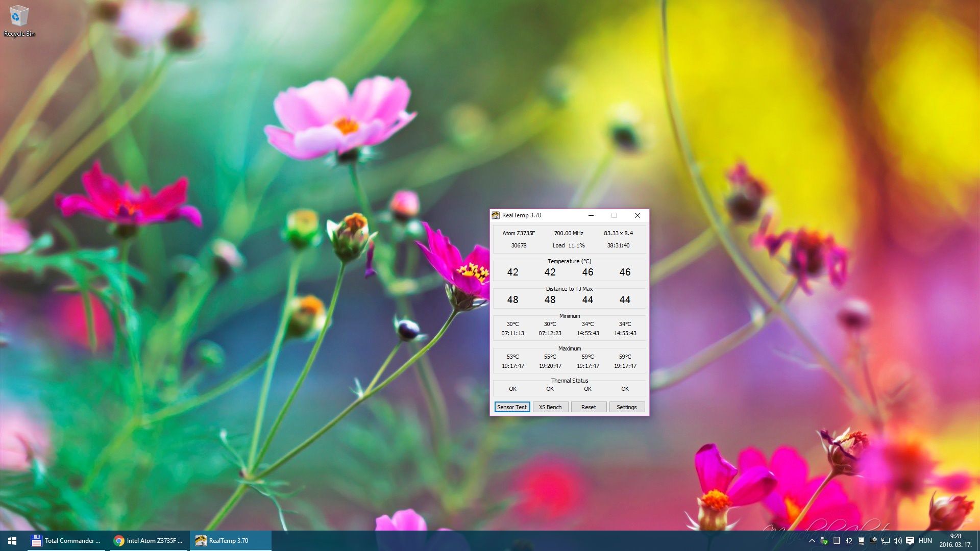Viewport: 980px width, 551px height.
Task: Click minimum timestamp 07:11:13
Action: tap(512, 333)
